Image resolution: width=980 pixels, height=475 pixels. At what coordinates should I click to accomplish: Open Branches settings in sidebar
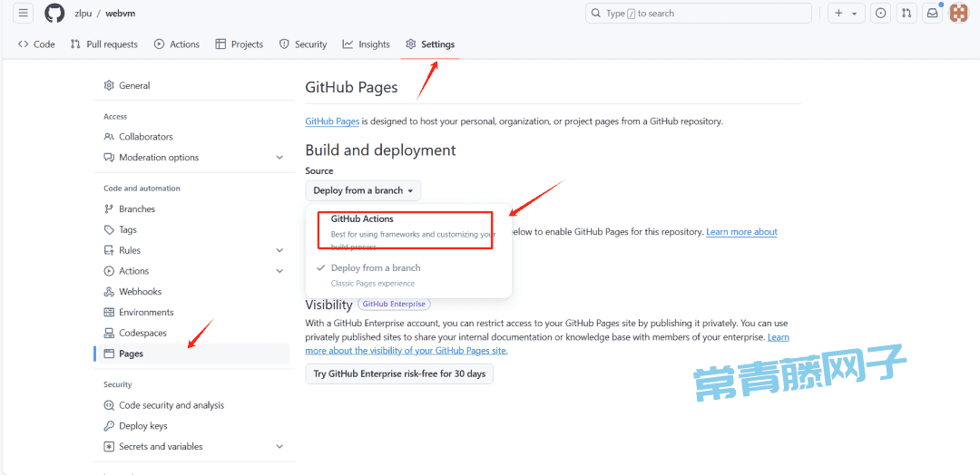click(x=194, y=209)
